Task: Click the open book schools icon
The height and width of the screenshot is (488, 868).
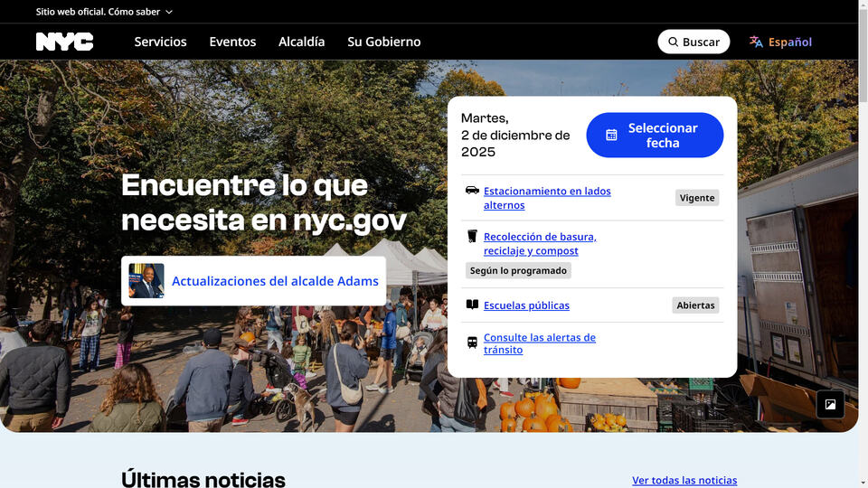Action: 472,305
